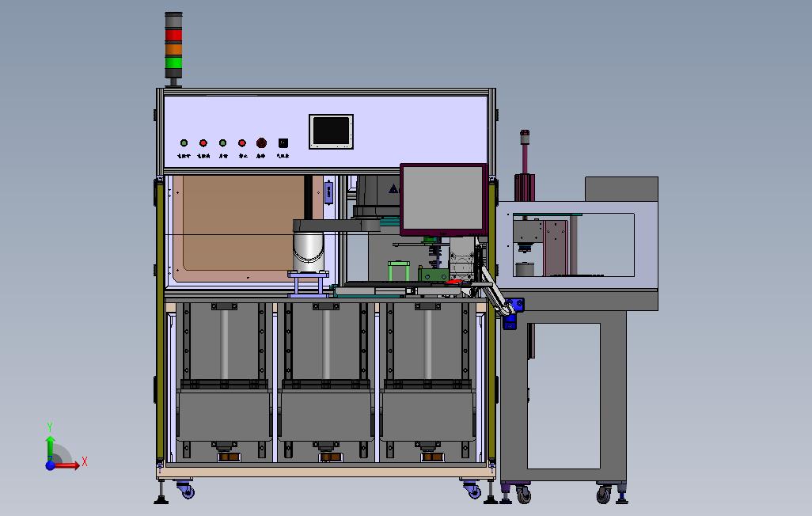Viewport: 812px width, 516px height.
Task: Select the large gray monitor with purple frame
Action: pos(443,199)
